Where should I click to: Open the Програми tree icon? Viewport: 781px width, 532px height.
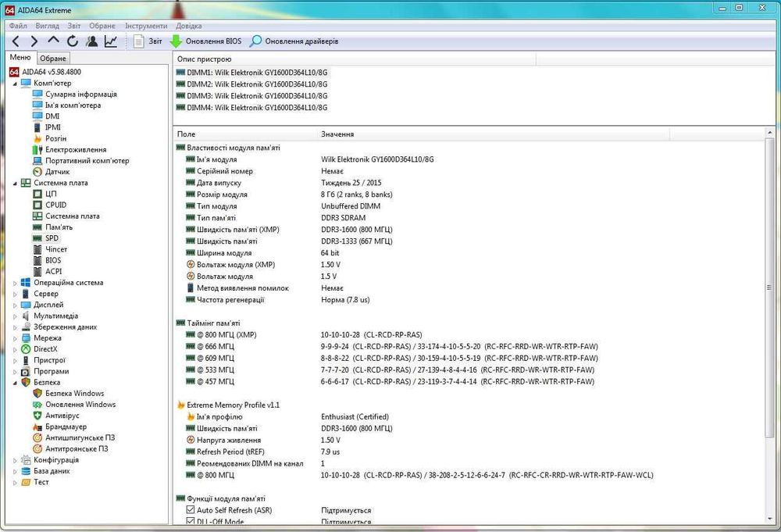26,372
